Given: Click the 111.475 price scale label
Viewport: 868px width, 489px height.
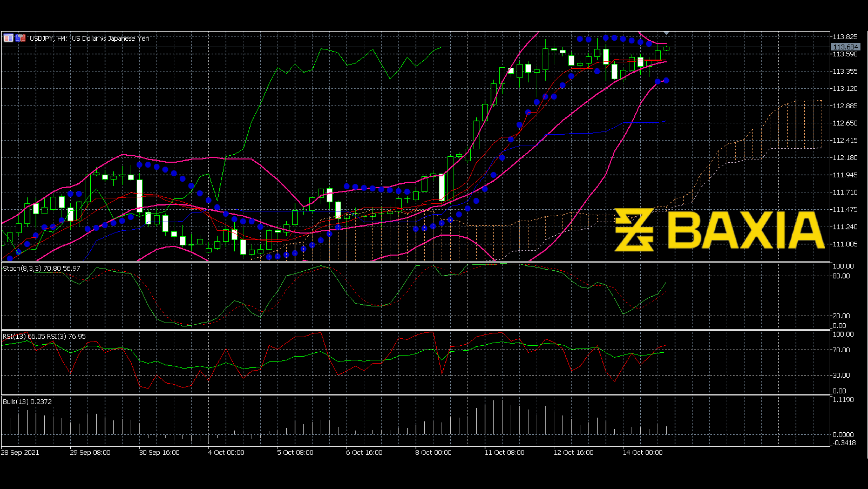Looking at the screenshot, I should pyautogui.click(x=845, y=210).
